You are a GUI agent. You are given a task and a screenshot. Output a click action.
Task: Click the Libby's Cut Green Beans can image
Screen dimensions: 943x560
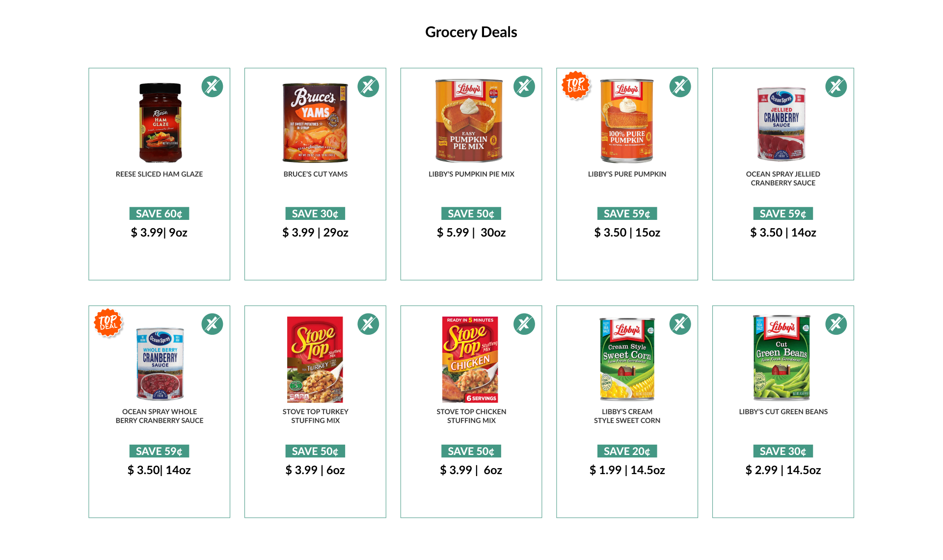(x=781, y=358)
